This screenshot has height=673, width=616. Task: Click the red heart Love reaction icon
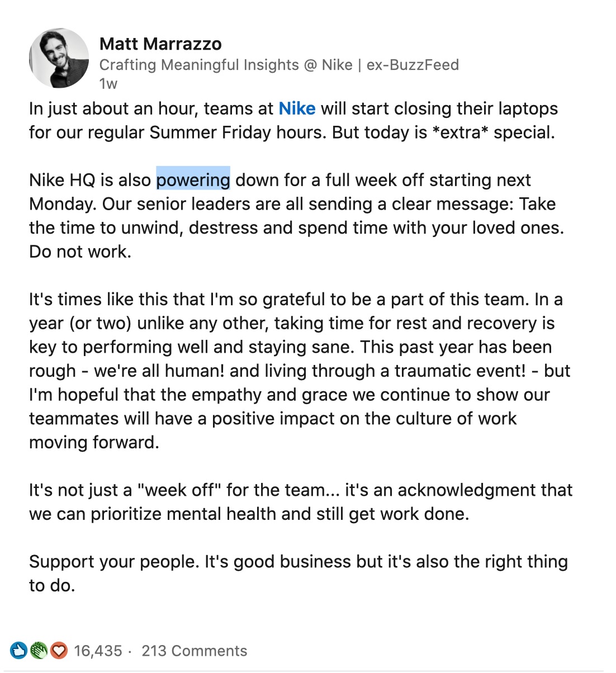(x=58, y=650)
